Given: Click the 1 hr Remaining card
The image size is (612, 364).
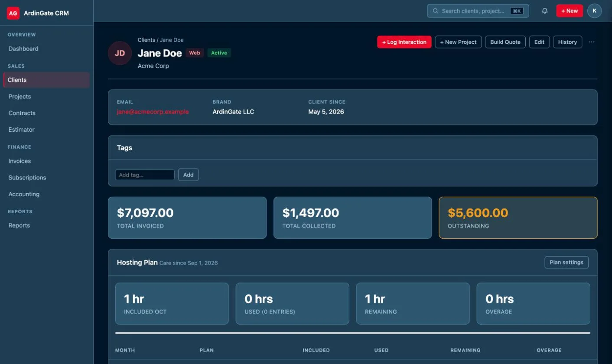Looking at the screenshot, I should coord(413,303).
